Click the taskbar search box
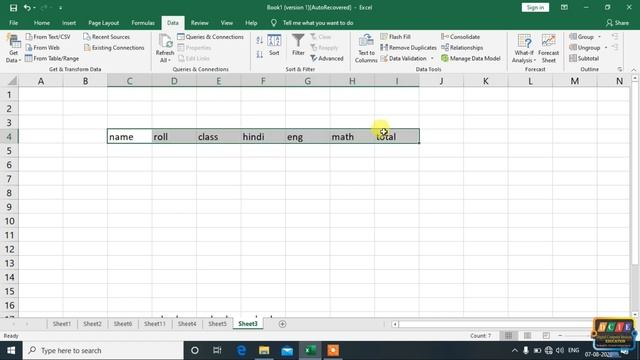 click(103, 350)
